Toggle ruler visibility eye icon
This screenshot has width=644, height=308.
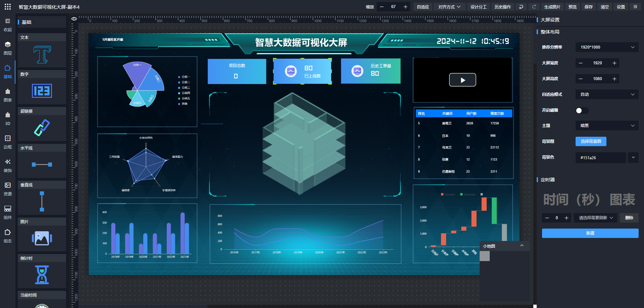click(x=74, y=19)
